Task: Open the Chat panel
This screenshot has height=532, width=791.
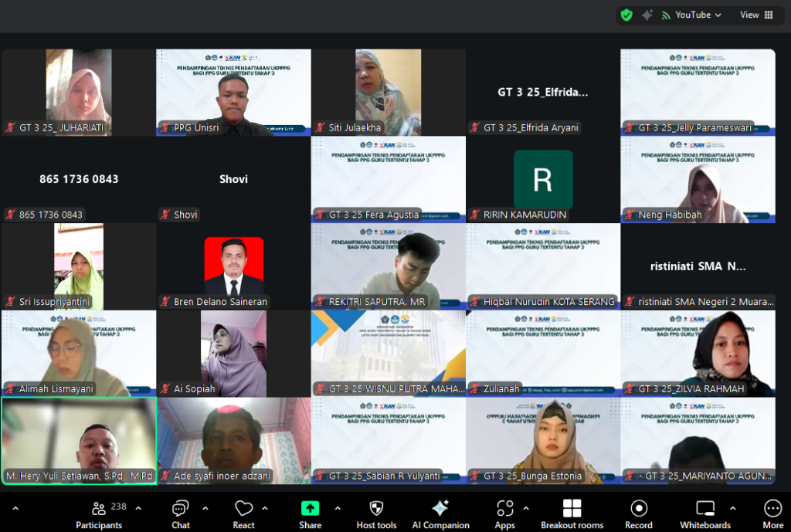Action: pos(181,513)
